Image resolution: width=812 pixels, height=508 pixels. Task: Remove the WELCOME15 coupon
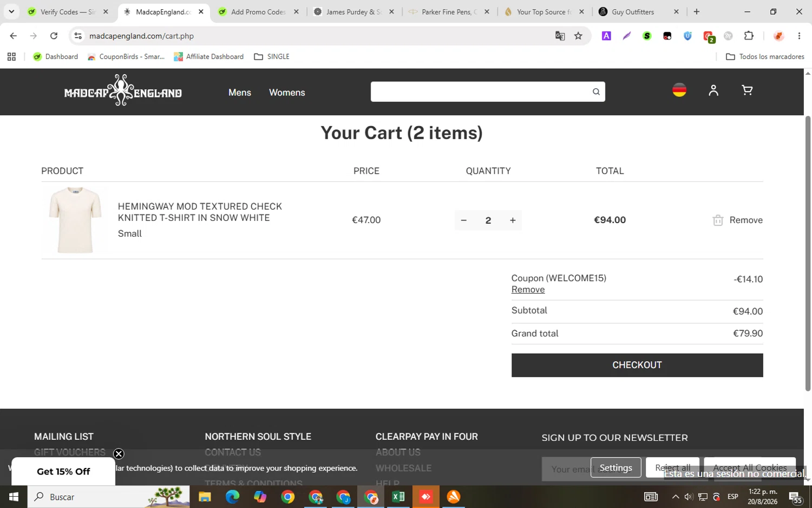point(528,290)
